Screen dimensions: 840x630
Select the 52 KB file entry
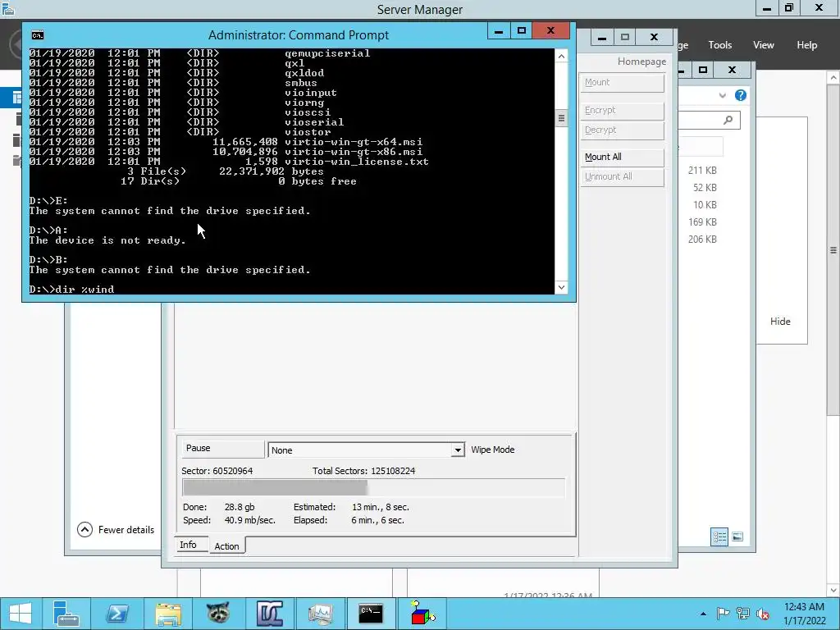705,188
